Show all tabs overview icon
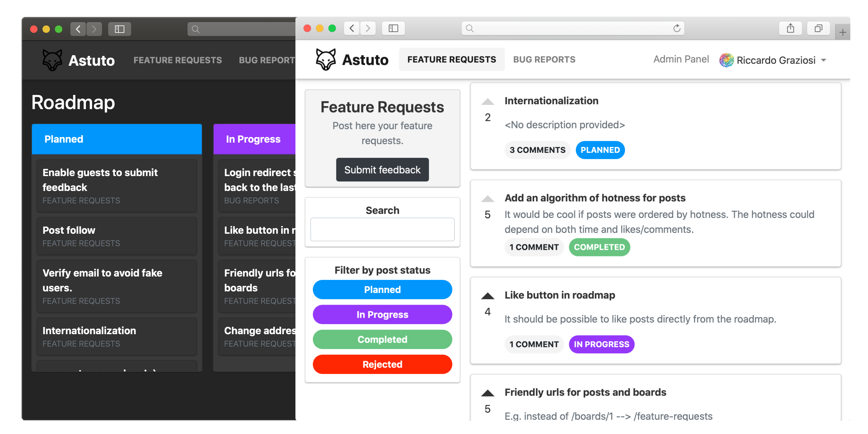Image resolution: width=868 pixels, height=434 pixels. click(818, 28)
